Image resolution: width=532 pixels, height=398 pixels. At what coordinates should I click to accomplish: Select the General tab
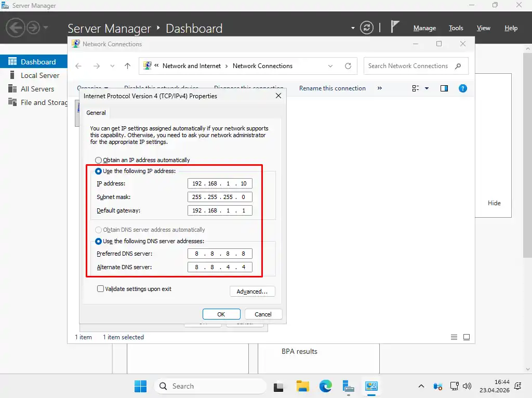96,113
